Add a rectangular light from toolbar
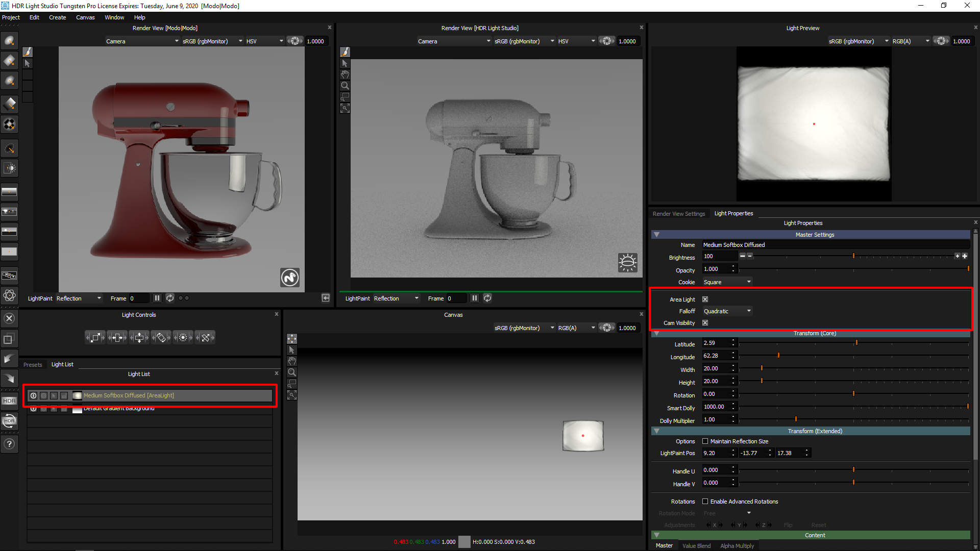Viewport: 980px width, 551px height. pos(9,61)
